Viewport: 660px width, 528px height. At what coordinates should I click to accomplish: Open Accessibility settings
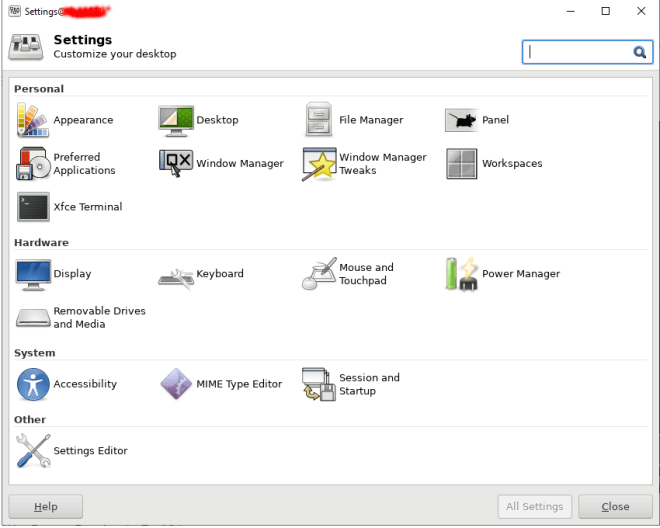click(x=33, y=384)
